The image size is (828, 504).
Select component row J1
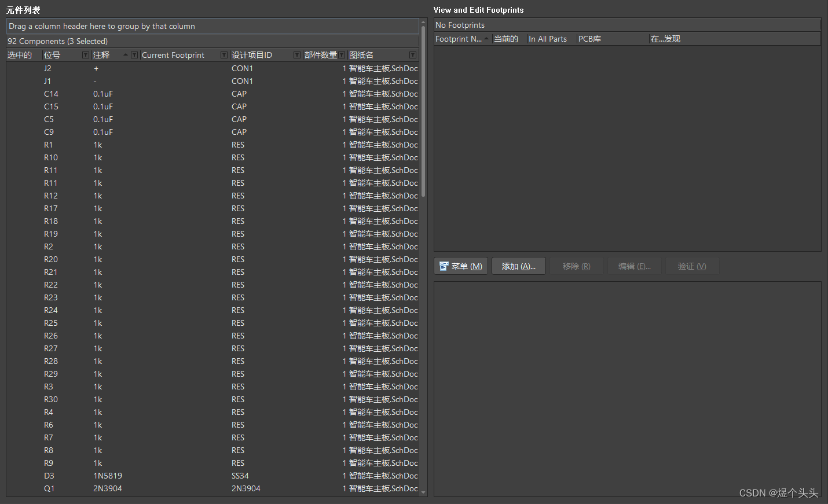coord(213,81)
